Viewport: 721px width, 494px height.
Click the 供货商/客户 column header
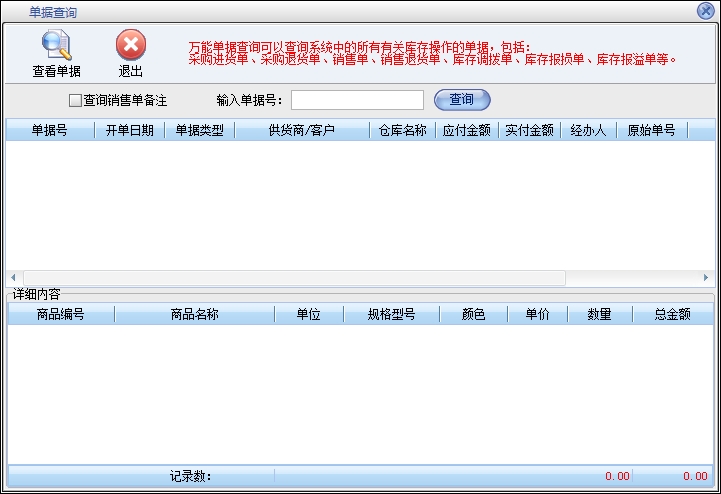(x=301, y=130)
